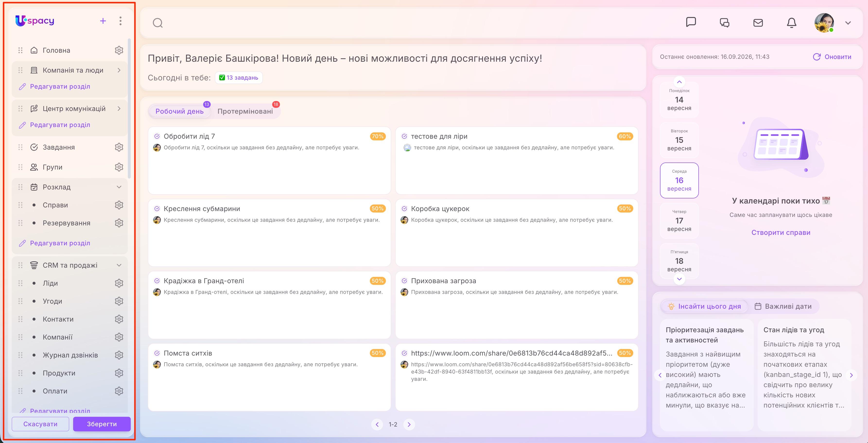Open the gear settings for Журнал дзвінків
This screenshot has height=443, width=868.
(x=119, y=355)
